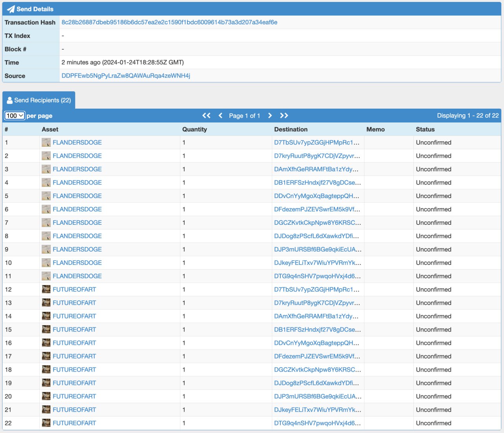Open destination DTG9q4nSHV7pwqoHVxj4d6 in row 22
Image resolution: width=504 pixels, height=433 pixels.
[x=317, y=424]
